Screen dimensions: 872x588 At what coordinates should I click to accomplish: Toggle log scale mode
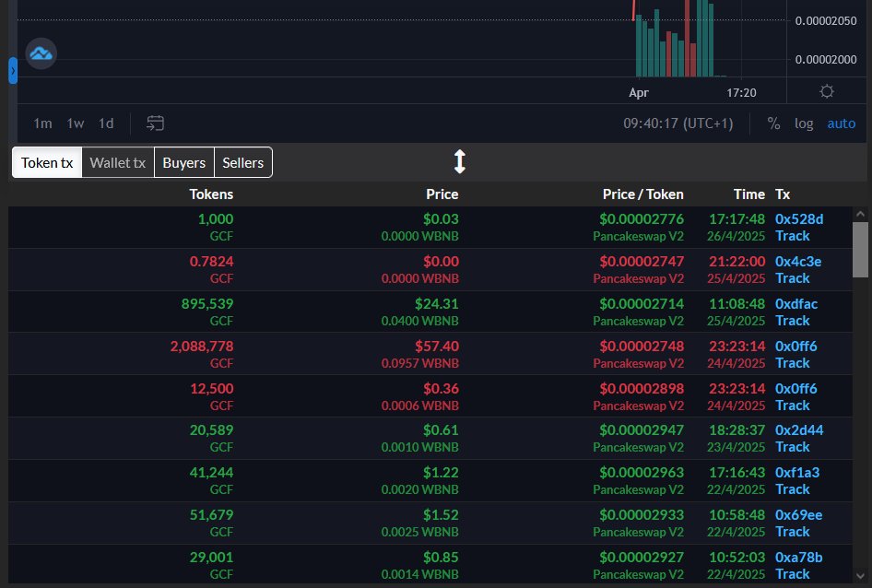tap(804, 123)
